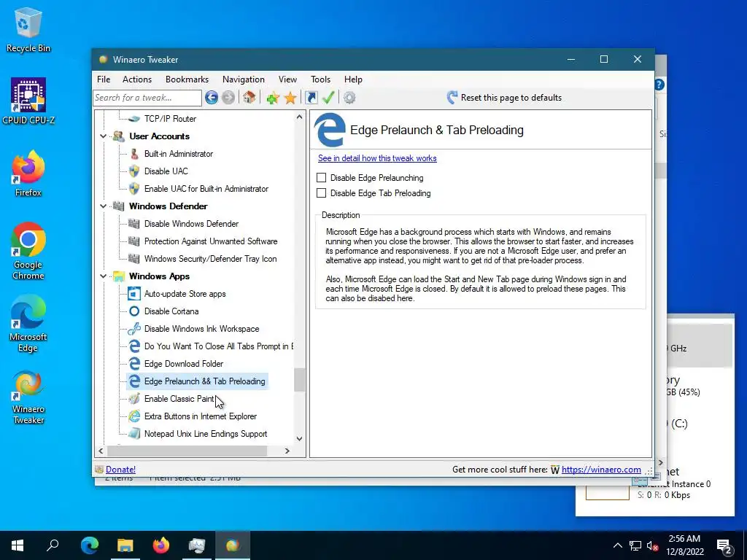Click the Disable Cortana circle icon
Viewport: 747px width, 560px height.
[x=134, y=311]
